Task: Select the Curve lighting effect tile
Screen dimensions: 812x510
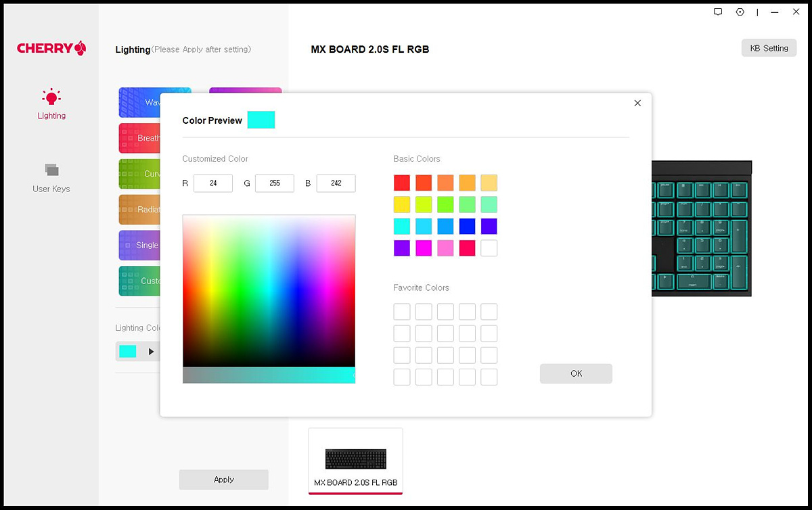Action: [139, 174]
